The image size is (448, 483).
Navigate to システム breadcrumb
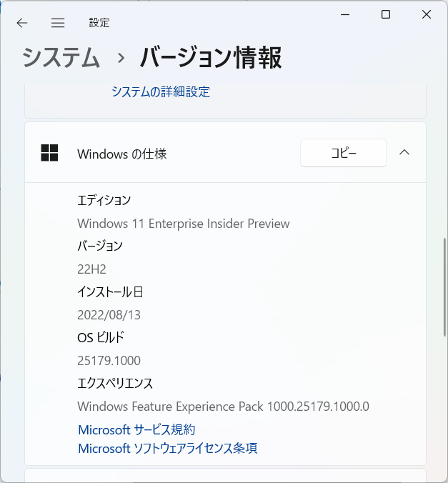pyautogui.click(x=61, y=58)
